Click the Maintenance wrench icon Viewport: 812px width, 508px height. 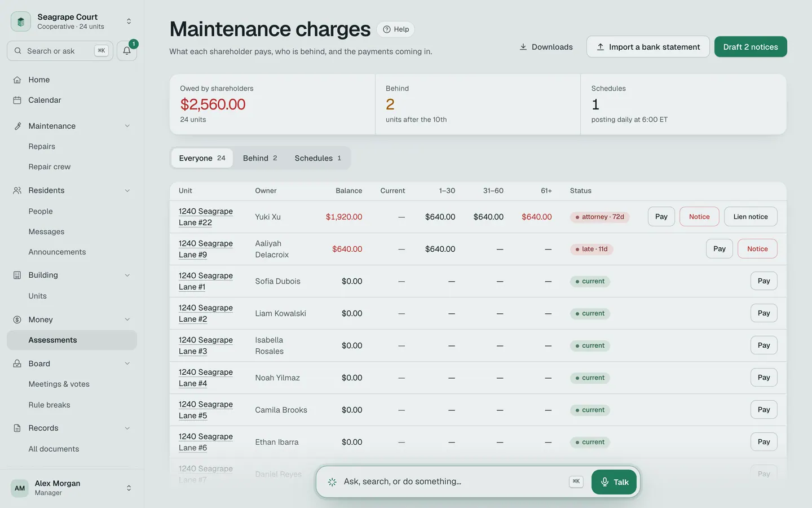(x=17, y=126)
